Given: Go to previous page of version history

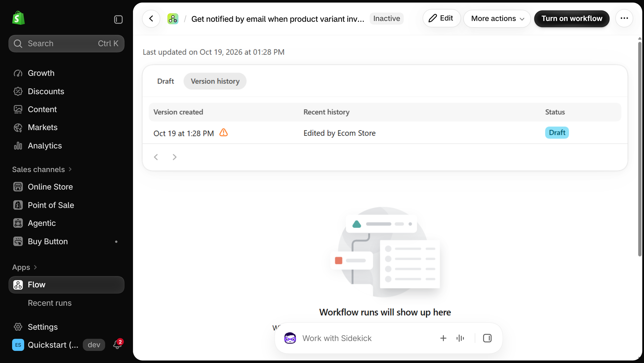Looking at the screenshot, I should click(x=156, y=157).
